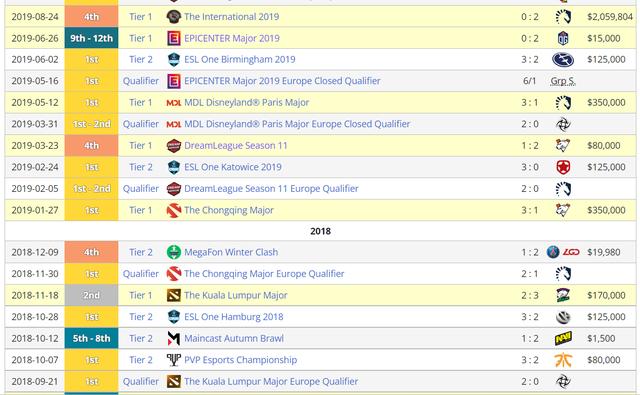640x395 pixels.
Task: Click the The International 2019 tournament icon
Action: (174, 17)
